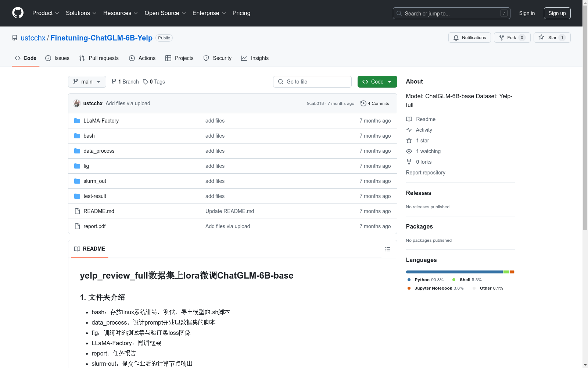Expand the Resources menu
This screenshot has height=368, width=588.
(121, 13)
